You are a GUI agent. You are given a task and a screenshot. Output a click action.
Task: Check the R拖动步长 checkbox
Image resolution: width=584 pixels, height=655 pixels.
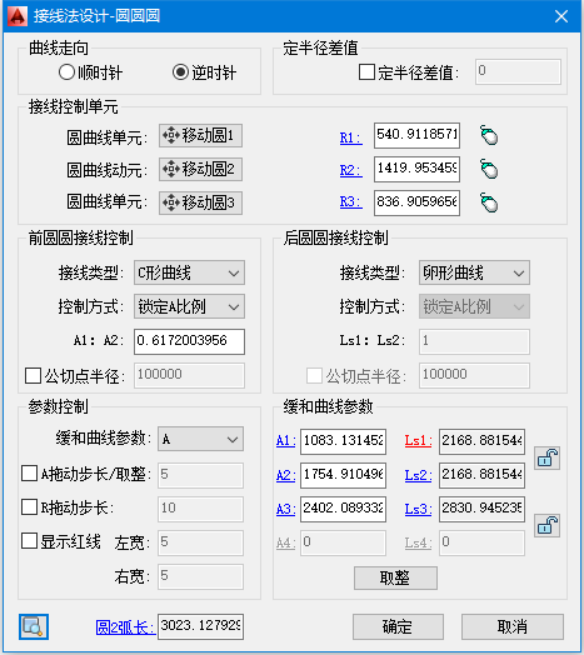[x=29, y=507]
